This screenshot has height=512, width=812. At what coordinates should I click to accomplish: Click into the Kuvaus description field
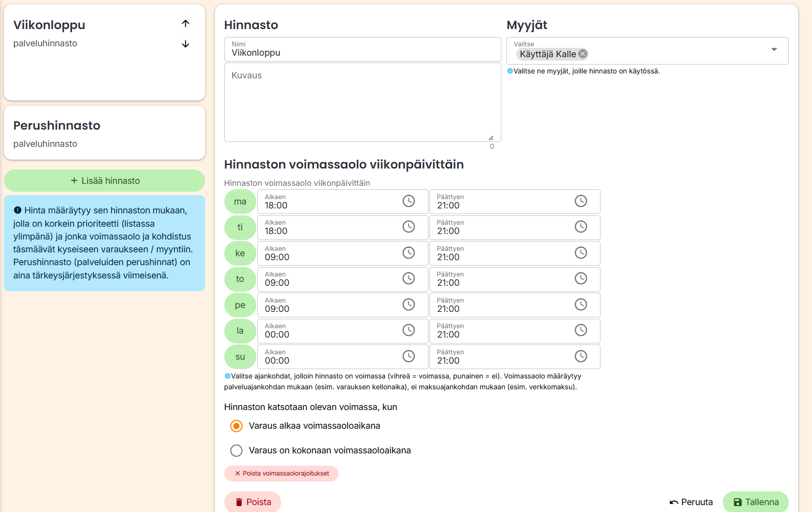(362, 102)
